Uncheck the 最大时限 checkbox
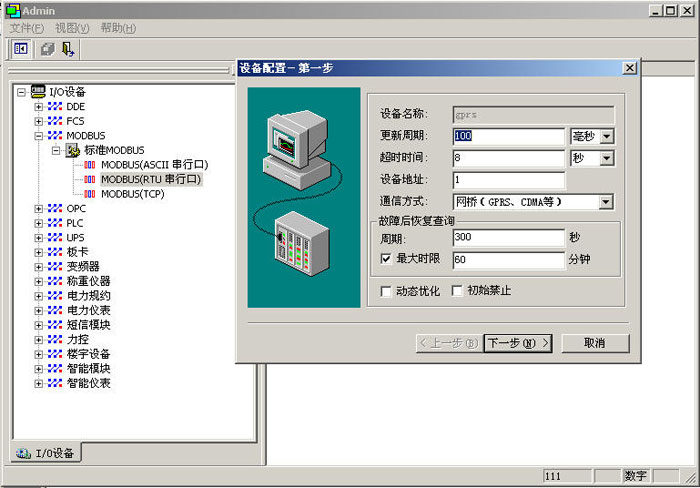Image resolution: width=700 pixels, height=488 pixels. 387,259
